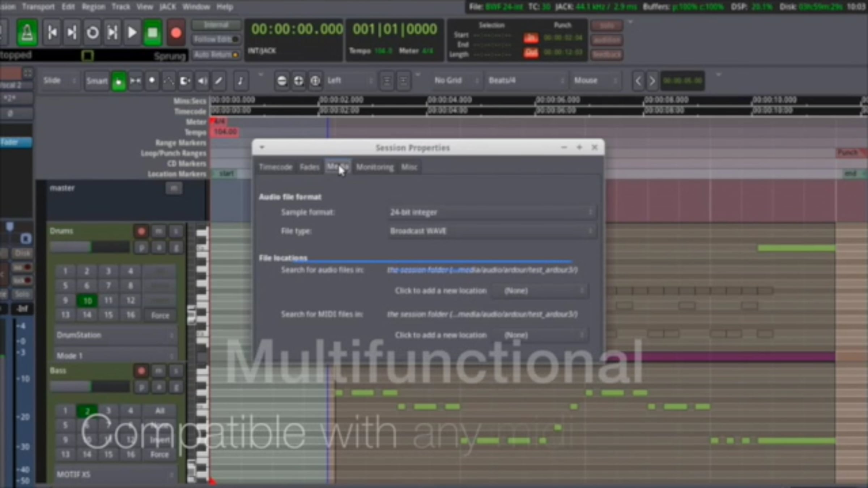
Task: Select the Draw pencil tool
Action: (x=219, y=81)
